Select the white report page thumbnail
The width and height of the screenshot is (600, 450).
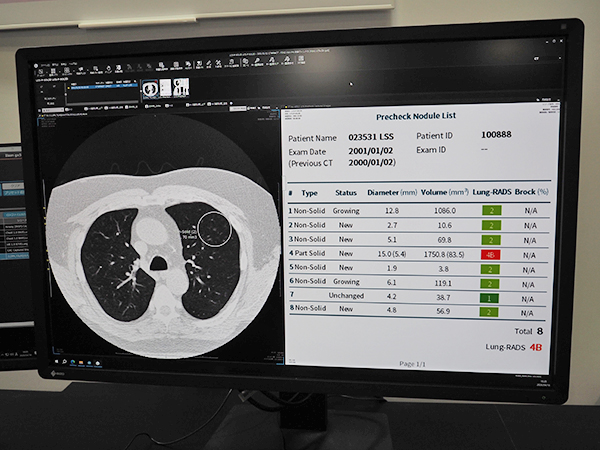point(165,88)
